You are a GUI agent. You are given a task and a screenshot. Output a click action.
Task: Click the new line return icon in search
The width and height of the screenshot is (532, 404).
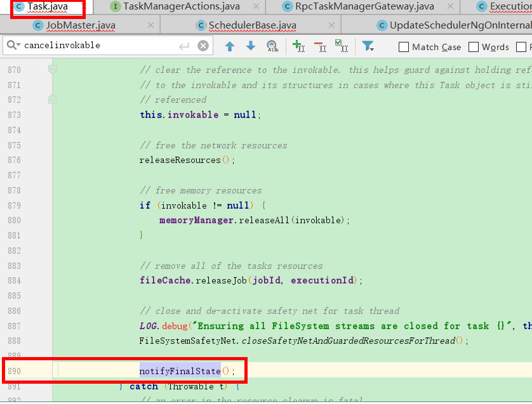click(184, 46)
